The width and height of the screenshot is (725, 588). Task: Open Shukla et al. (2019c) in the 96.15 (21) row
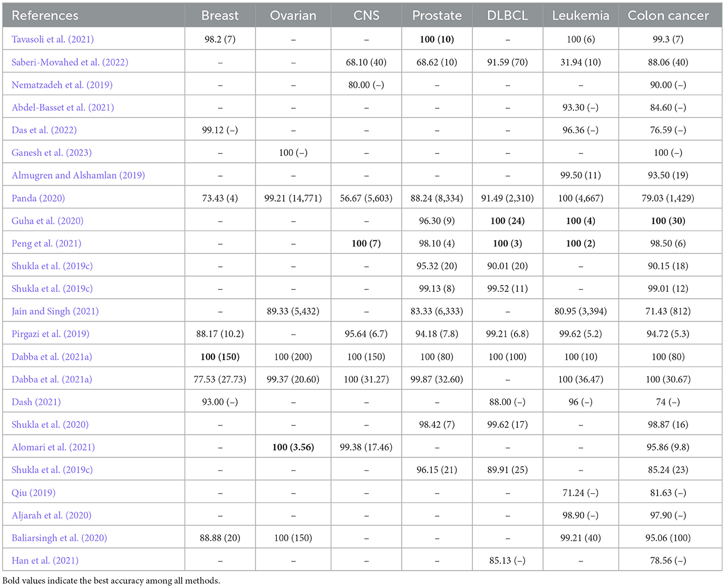pos(52,470)
